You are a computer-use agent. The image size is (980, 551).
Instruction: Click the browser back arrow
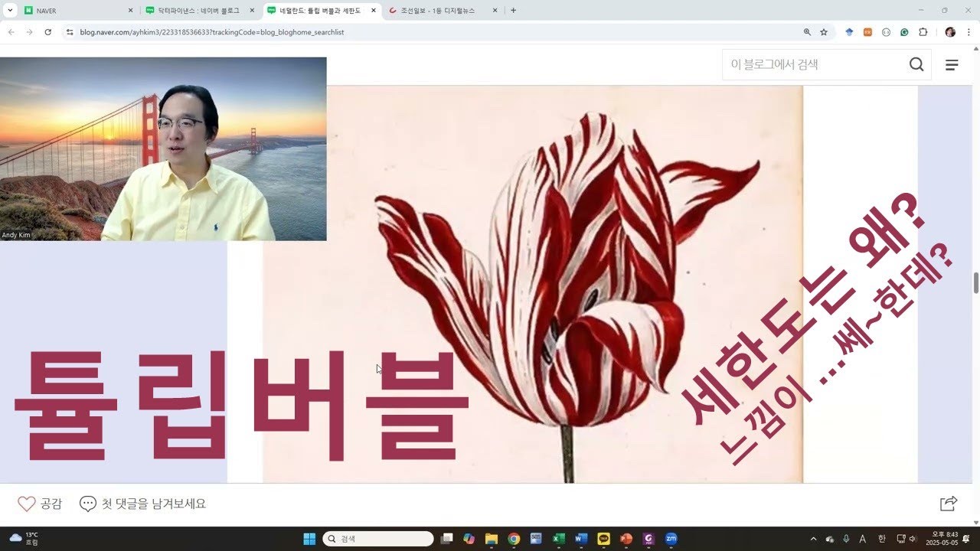click(x=11, y=32)
